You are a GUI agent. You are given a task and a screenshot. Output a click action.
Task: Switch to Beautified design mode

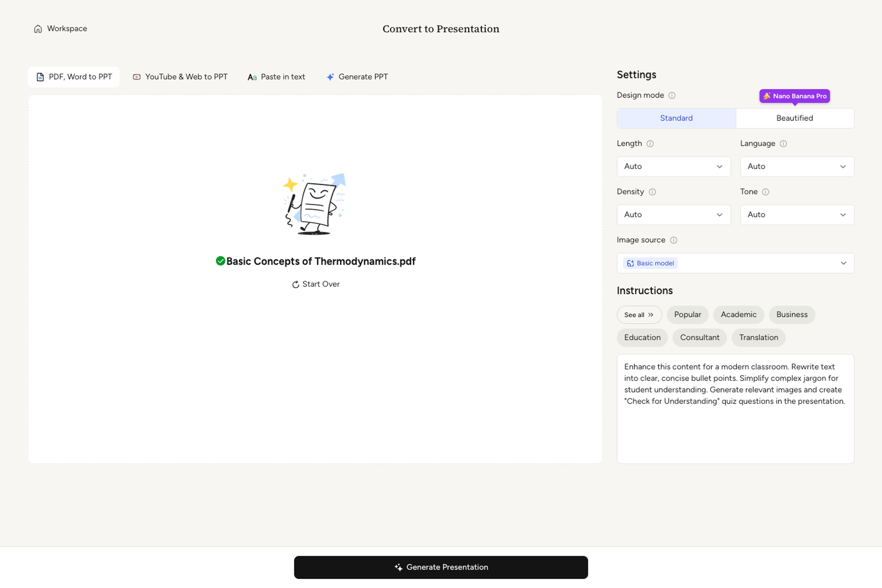point(795,118)
